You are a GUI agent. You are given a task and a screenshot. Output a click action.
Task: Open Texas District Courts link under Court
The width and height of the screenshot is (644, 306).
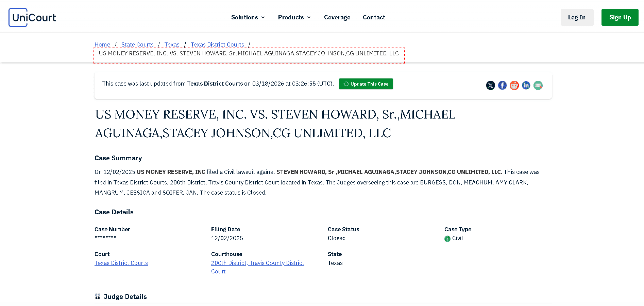(121, 263)
